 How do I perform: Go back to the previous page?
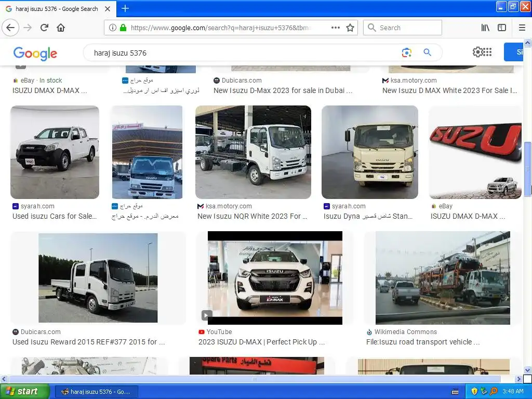(10, 28)
